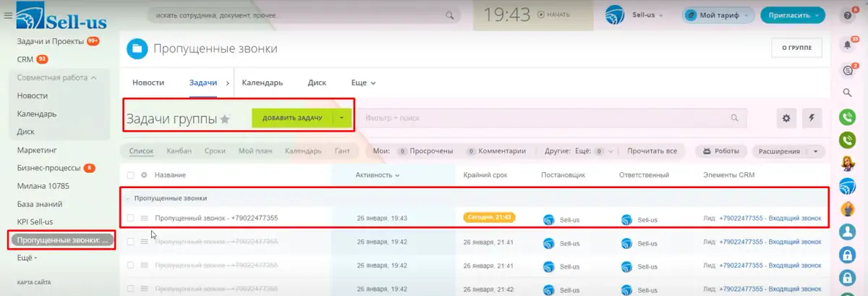Viewport: 868px width, 296px height.
Task: Open Задачи и Проекты in the left sidebar
Action: point(50,41)
